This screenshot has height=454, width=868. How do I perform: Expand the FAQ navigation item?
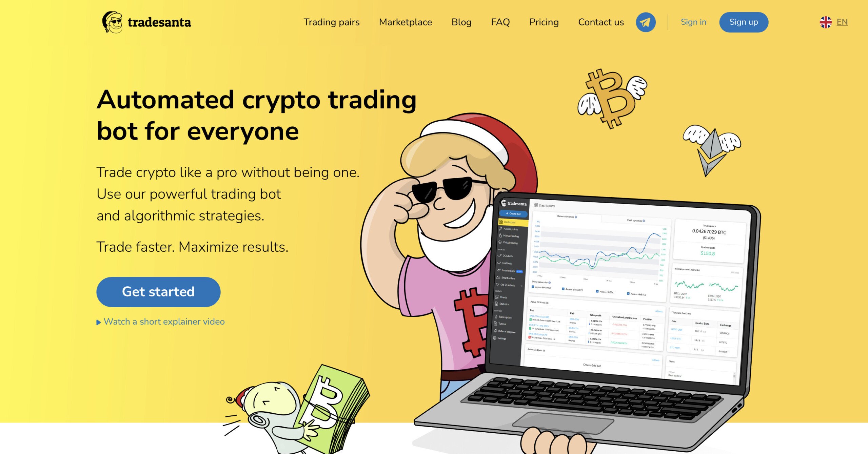(500, 22)
